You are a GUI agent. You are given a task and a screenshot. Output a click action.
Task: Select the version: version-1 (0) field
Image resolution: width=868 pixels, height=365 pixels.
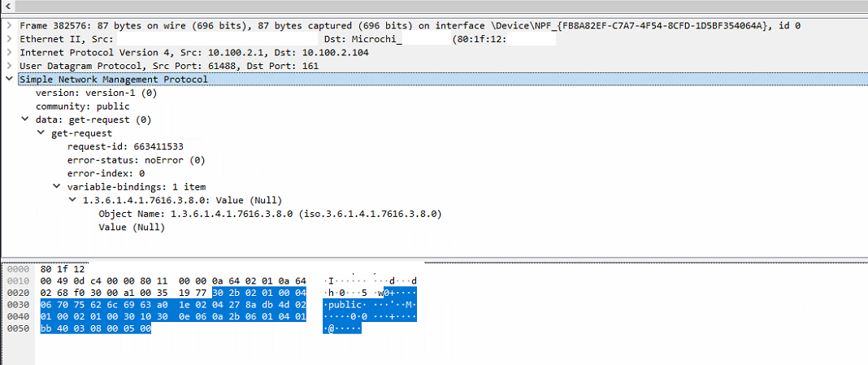[x=96, y=93]
